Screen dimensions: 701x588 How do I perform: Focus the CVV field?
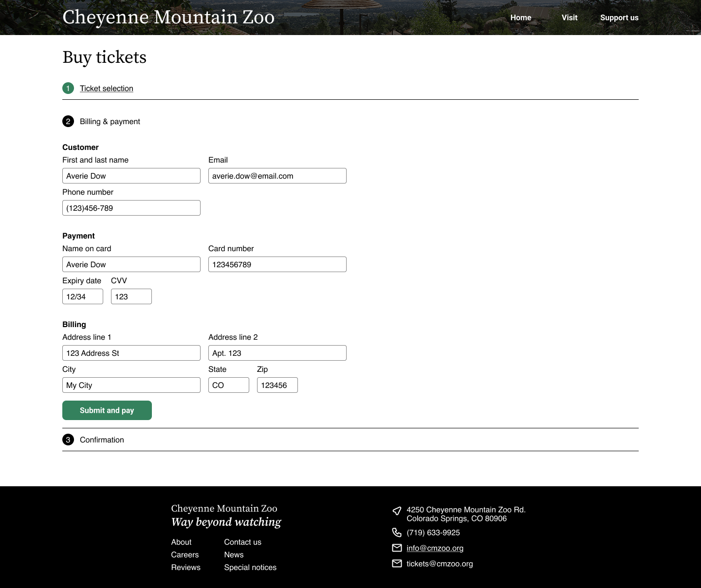pyautogui.click(x=131, y=296)
